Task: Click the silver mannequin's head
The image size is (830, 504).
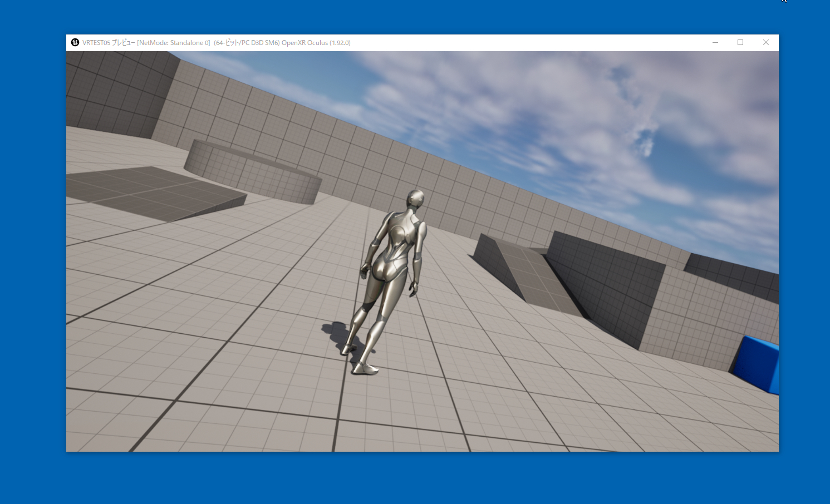Action: (x=415, y=199)
